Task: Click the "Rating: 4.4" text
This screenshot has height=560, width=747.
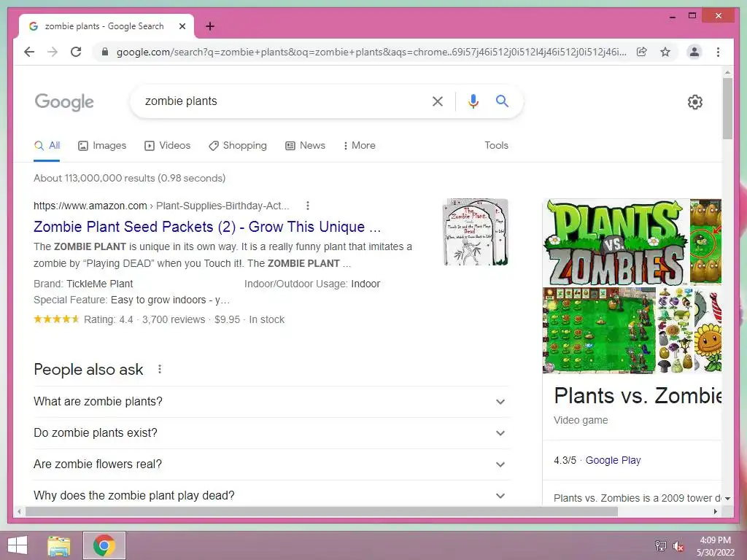Action: (x=109, y=319)
